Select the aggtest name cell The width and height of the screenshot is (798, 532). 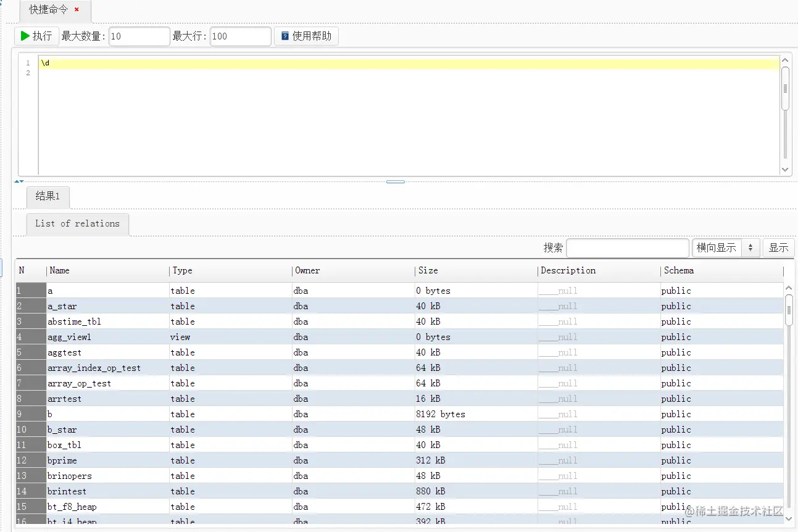coord(107,352)
